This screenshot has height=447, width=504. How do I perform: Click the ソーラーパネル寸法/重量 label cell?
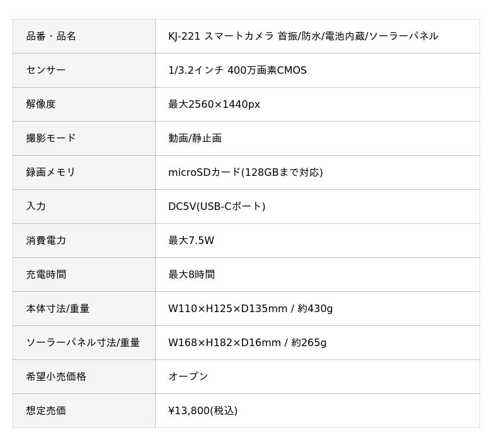point(84,343)
